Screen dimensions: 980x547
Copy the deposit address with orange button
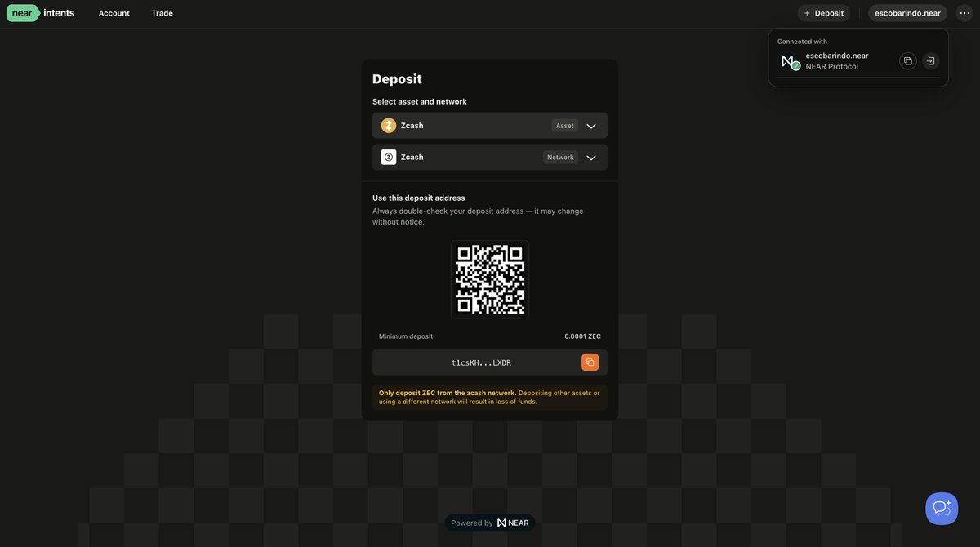pyautogui.click(x=590, y=362)
